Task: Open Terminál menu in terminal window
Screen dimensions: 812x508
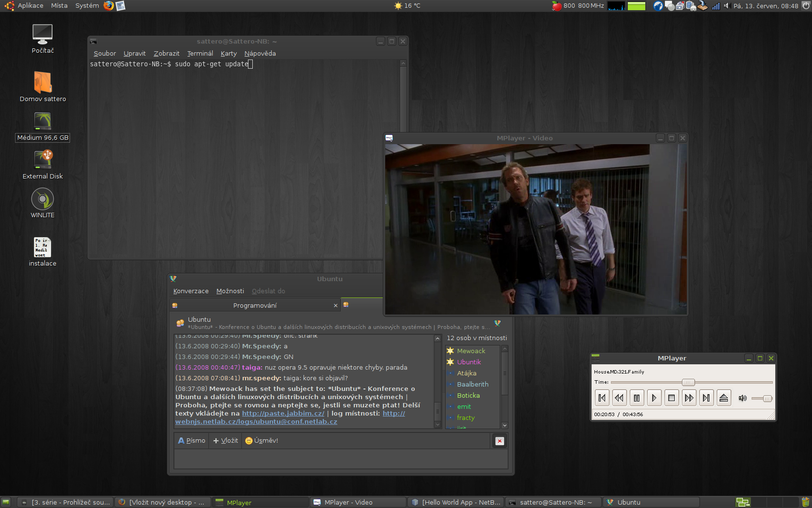Action: point(200,53)
